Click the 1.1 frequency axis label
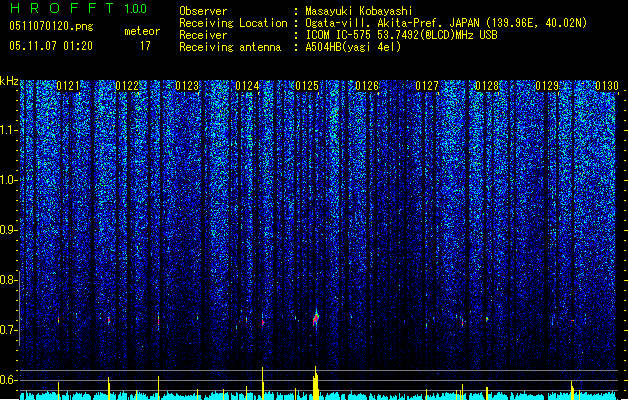629x400 pixels. pyautogui.click(x=8, y=130)
